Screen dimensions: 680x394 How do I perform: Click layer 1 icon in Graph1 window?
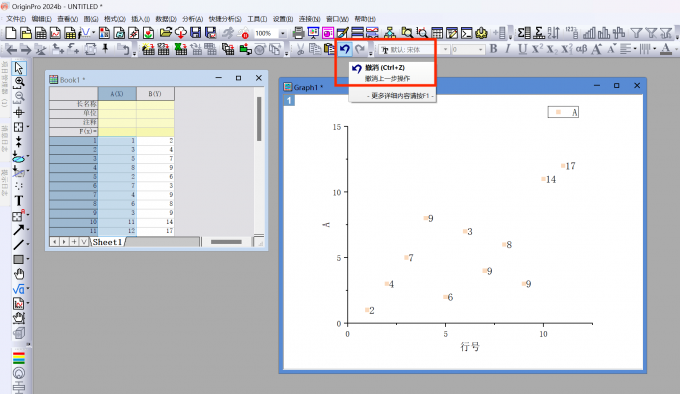pos(289,100)
